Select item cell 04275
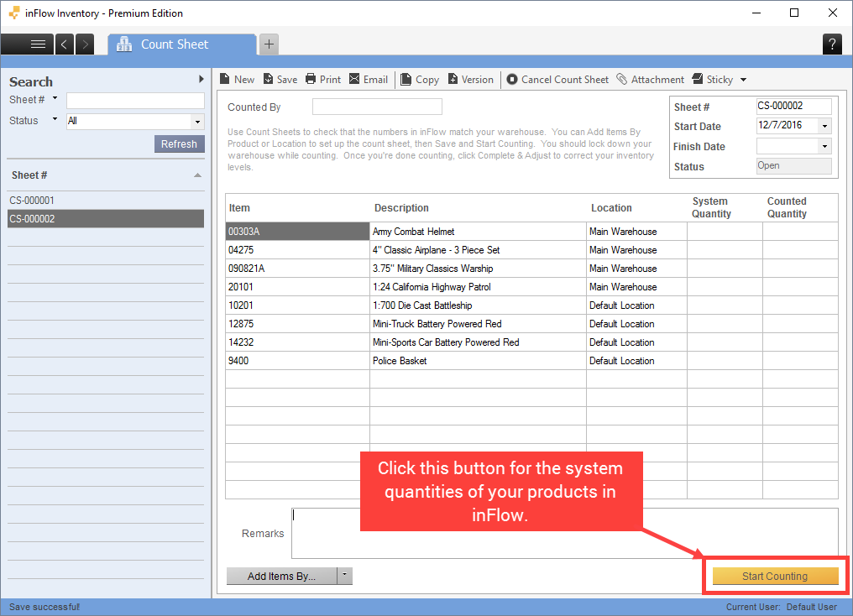 click(x=297, y=249)
